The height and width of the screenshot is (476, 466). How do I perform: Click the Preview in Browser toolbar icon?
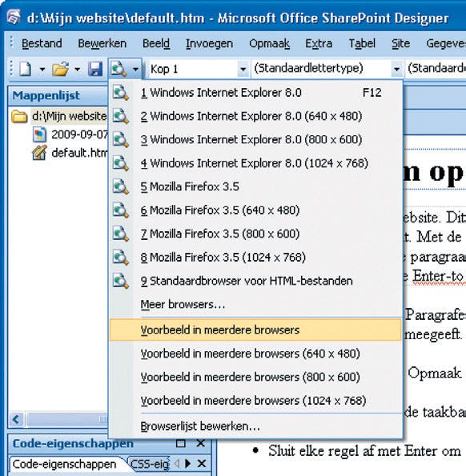pyautogui.click(x=119, y=70)
